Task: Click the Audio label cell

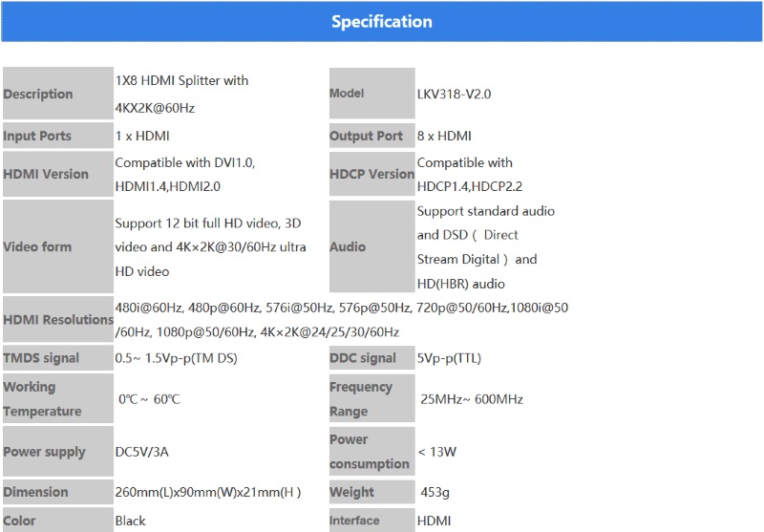Action: [x=372, y=246]
